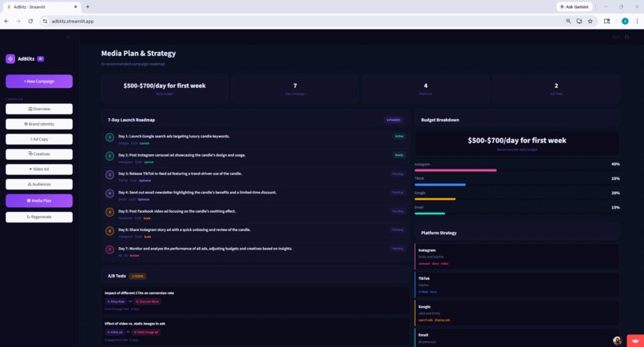Click the Pending badge on Day 3
The image size is (644, 347).
pos(398,174)
